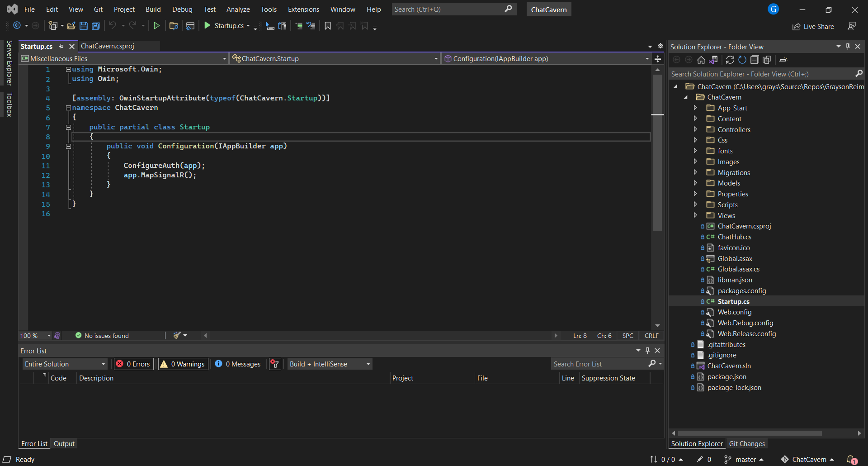Click the Home icon in Solution Explorer
868x466 pixels.
point(701,60)
